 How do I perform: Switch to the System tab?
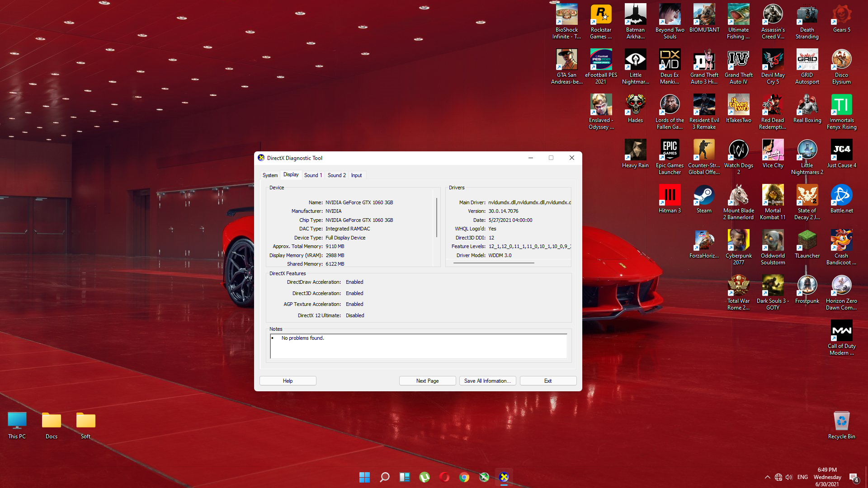(x=270, y=175)
